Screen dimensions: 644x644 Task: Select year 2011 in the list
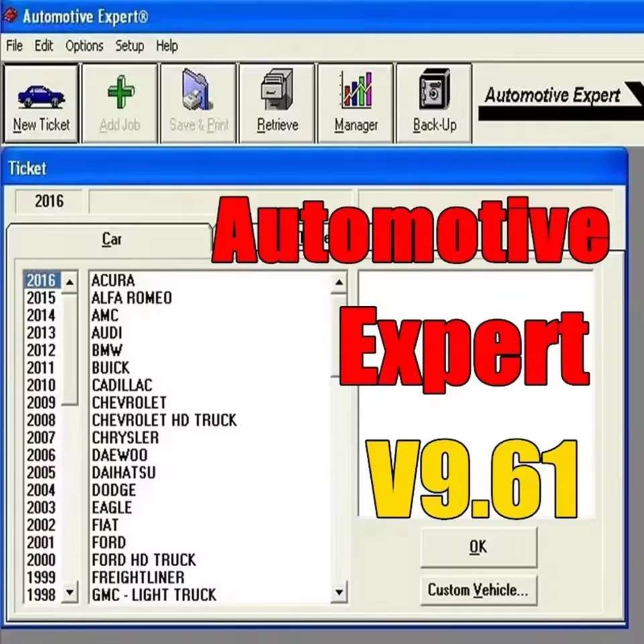coord(42,368)
